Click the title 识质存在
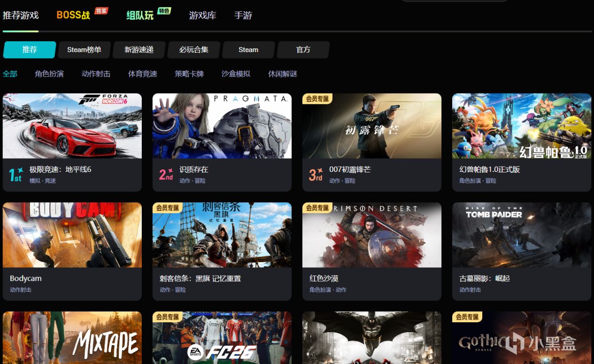Image resolution: width=594 pixels, height=364 pixels. [x=193, y=170]
